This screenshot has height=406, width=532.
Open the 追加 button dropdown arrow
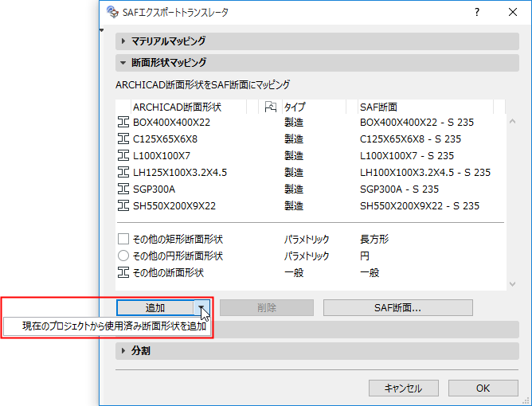pos(201,307)
